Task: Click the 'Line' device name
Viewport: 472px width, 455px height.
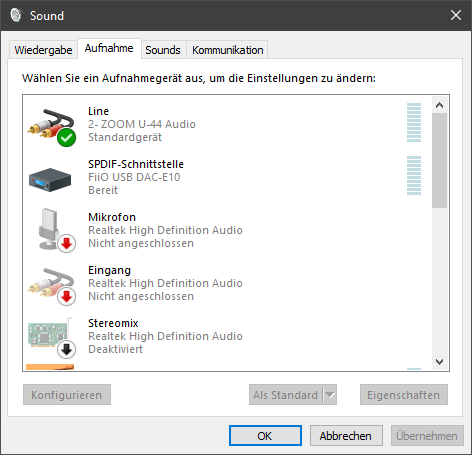Action: [98, 111]
